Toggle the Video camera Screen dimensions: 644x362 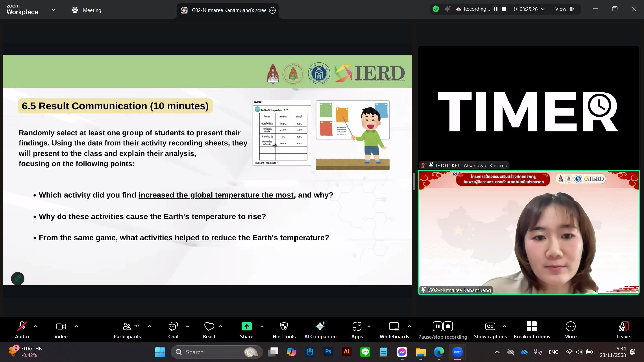[x=61, y=330]
